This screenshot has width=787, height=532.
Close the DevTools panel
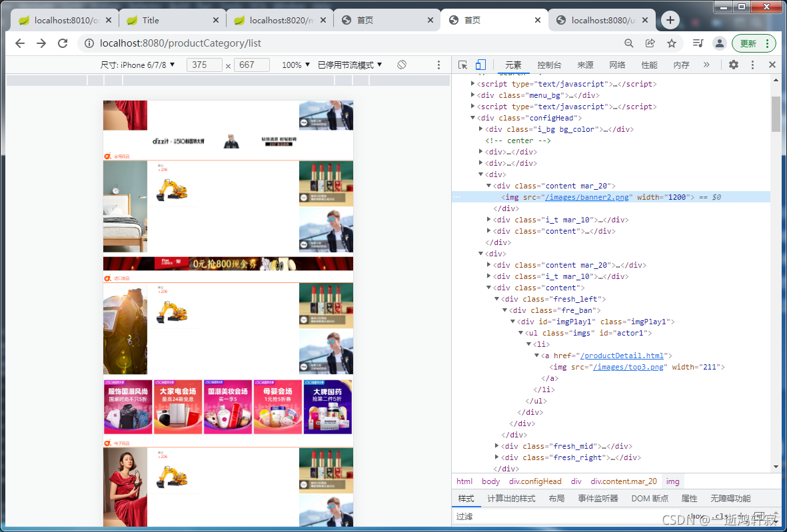click(x=772, y=65)
